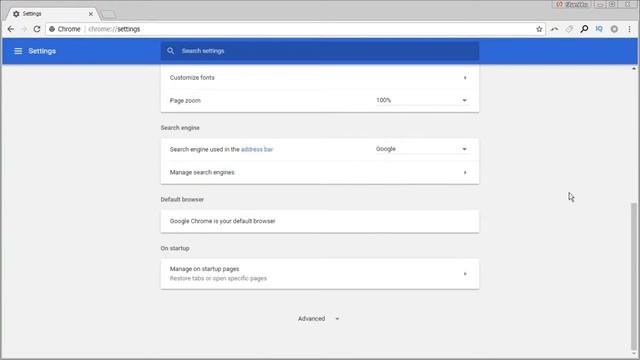Open the Settings hamburger menu

(x=18, y=51)
